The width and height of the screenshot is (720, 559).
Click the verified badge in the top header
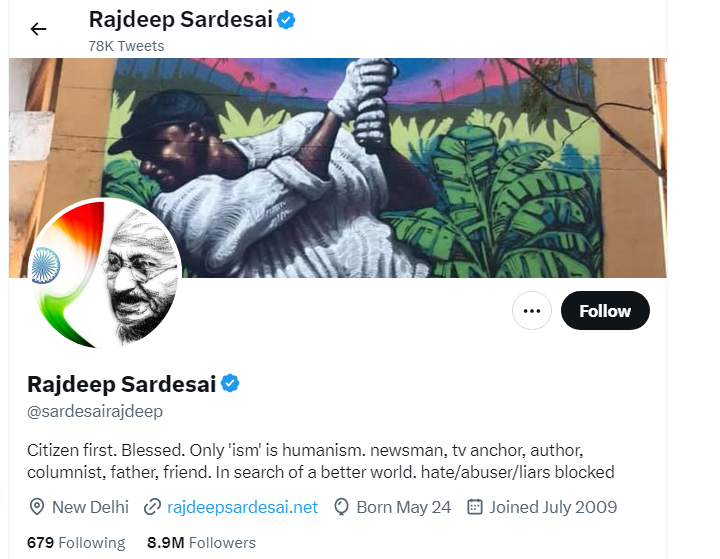[x=286, y=19]
